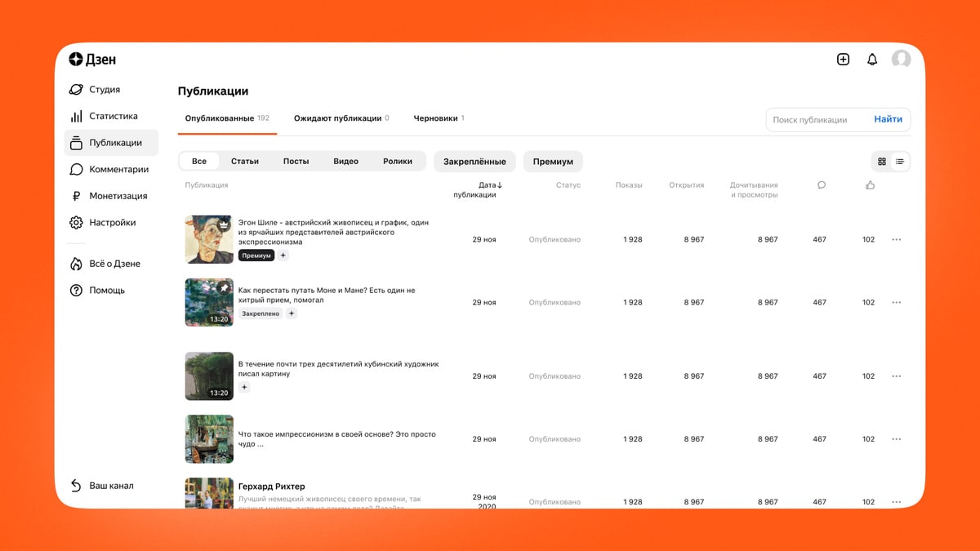
Task: Click the create new publication plus icon
Action: (x=844, y=60)
